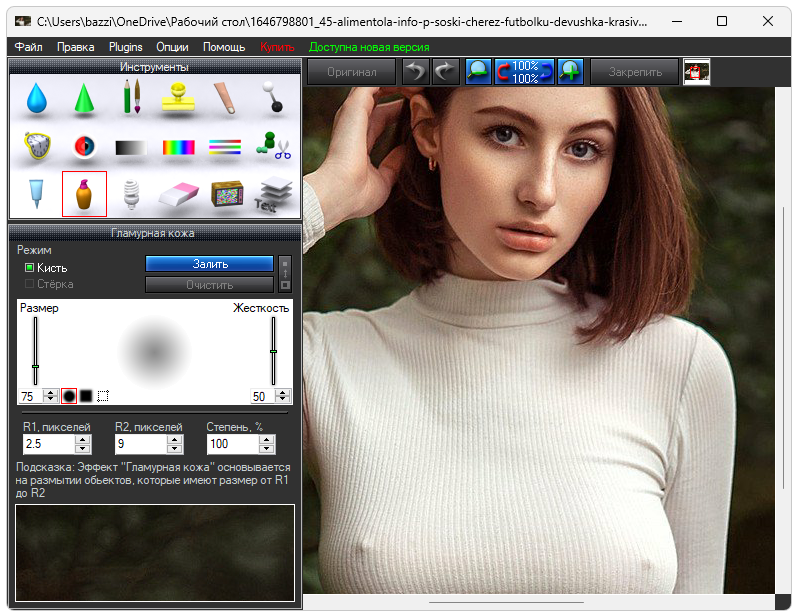The image size is (796, 616).
Task: Open the Файл menu
Action: pyautogui.click(x=29, y=47)
